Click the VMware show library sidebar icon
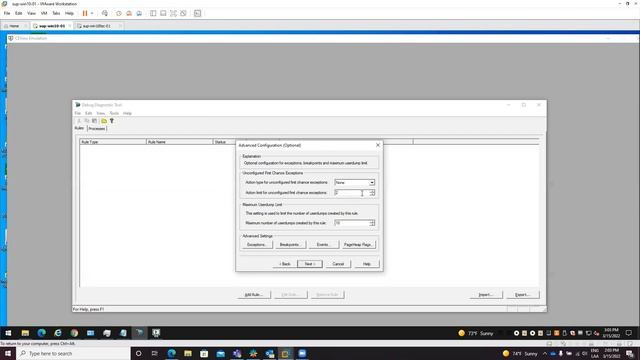Viewport: 640px width, 360px height. pos(153,13)
